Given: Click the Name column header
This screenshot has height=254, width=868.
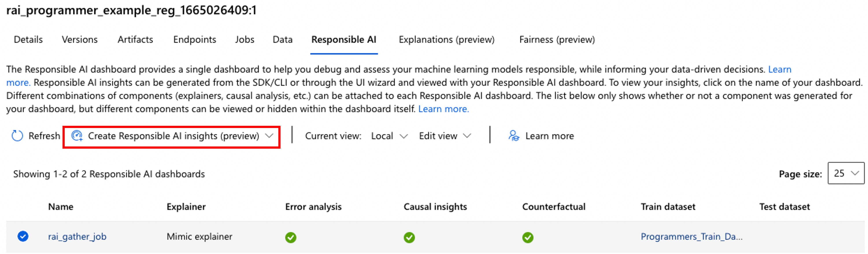Looking at the screenshot, I should pos(61,206).
